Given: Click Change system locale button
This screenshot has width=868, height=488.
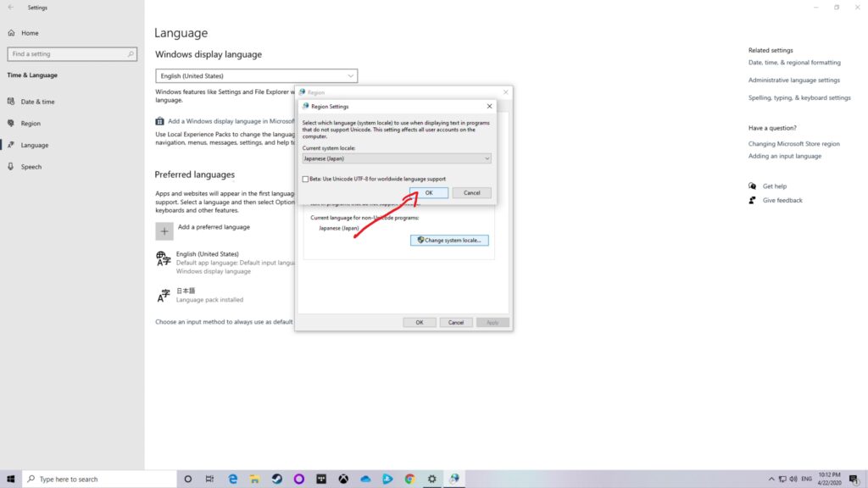Looking at the screenshot, I should pos(449,241).
